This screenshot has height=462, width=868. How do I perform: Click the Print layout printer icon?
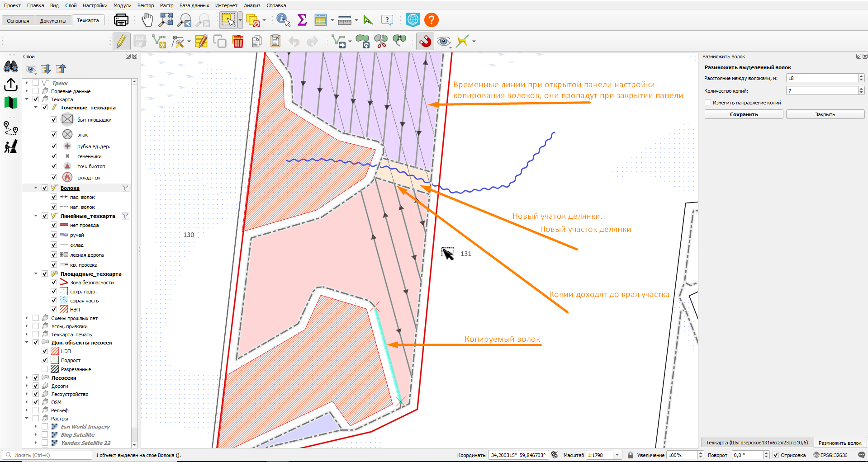(121, 20)
